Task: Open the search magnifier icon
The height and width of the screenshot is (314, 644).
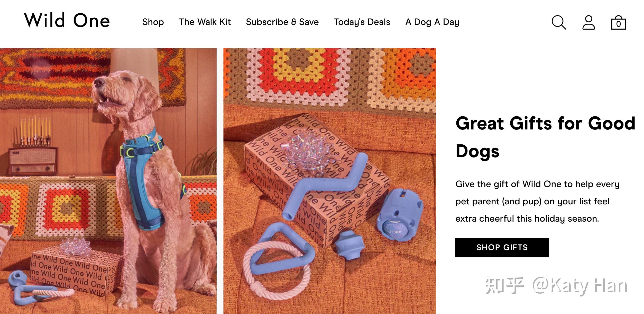Action: point(559,22)
